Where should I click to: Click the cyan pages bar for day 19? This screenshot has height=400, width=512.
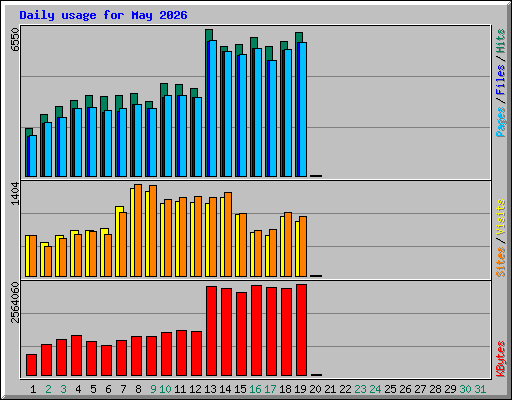click(x=303, y=109)
